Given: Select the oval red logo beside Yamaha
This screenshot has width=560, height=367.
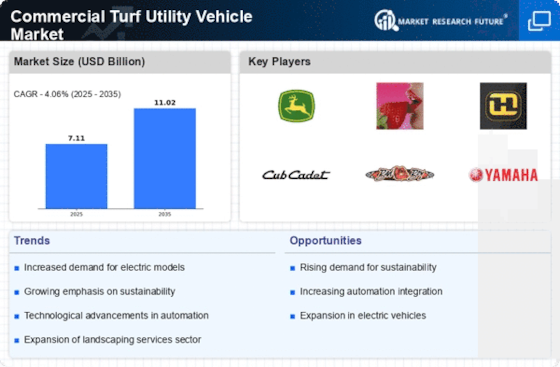Looking at the screenshot, I should (x=400, y=174).
